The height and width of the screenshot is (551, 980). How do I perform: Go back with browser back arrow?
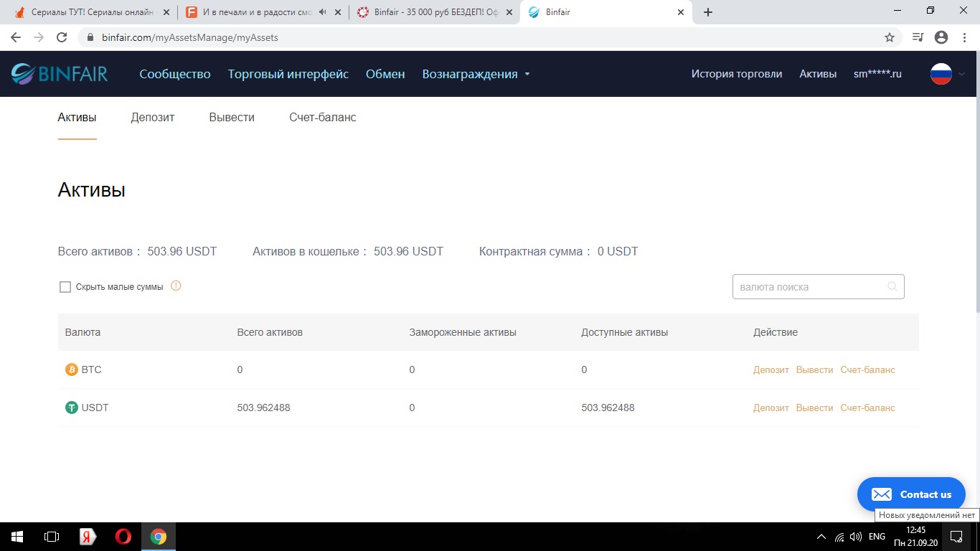[x=16, y=37]
